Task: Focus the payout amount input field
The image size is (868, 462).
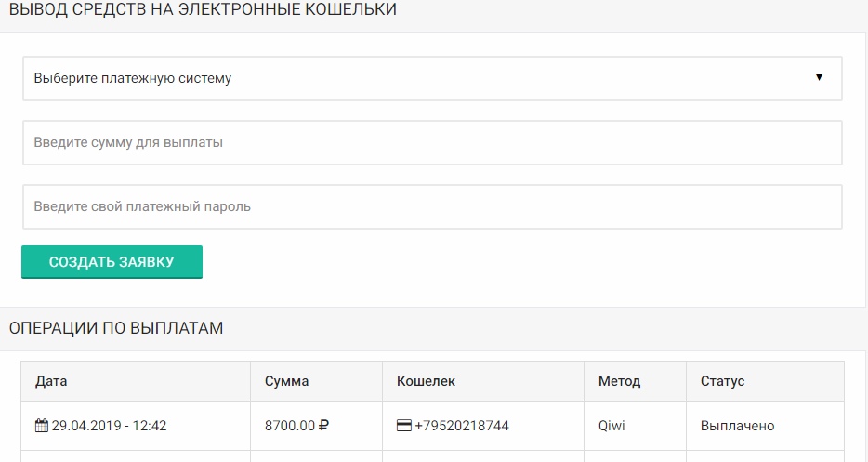Action: pos(432,142)
